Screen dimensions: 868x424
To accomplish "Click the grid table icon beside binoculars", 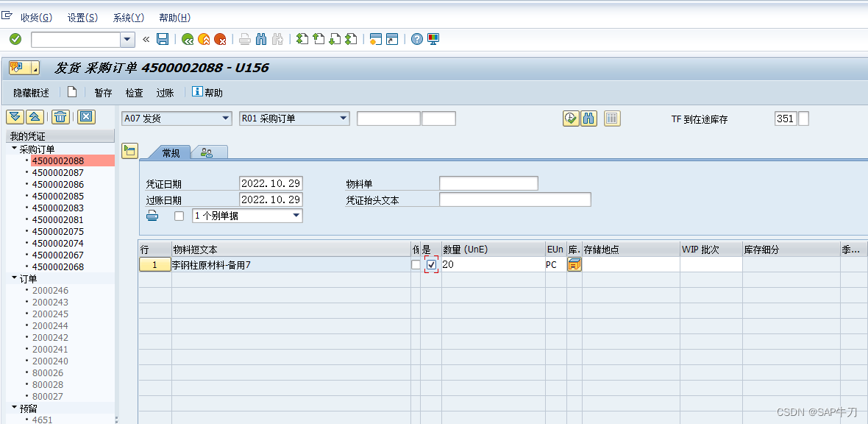I will [612, 119].
